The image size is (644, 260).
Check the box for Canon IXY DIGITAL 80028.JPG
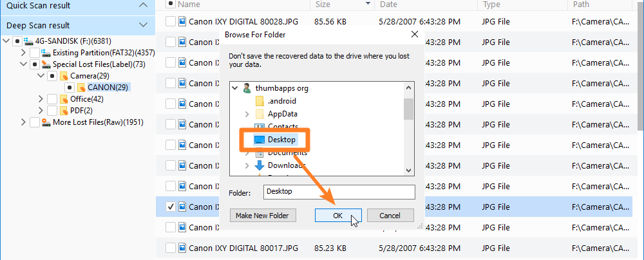(171, 21)
